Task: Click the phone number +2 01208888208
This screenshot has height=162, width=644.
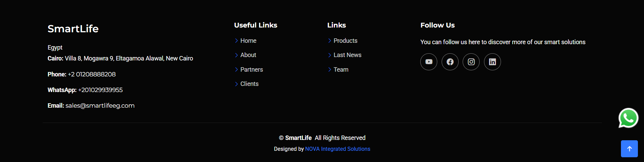Action: click(x=92, y=74)
